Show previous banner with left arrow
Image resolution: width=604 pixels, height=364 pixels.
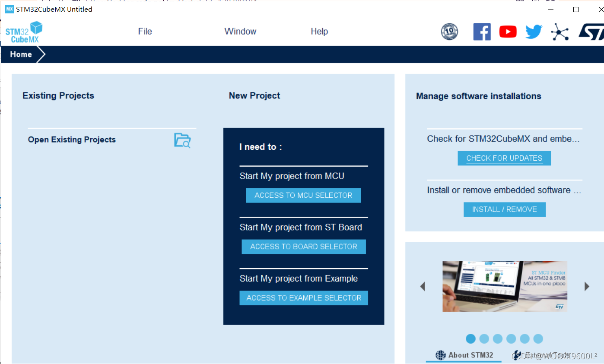423,286
